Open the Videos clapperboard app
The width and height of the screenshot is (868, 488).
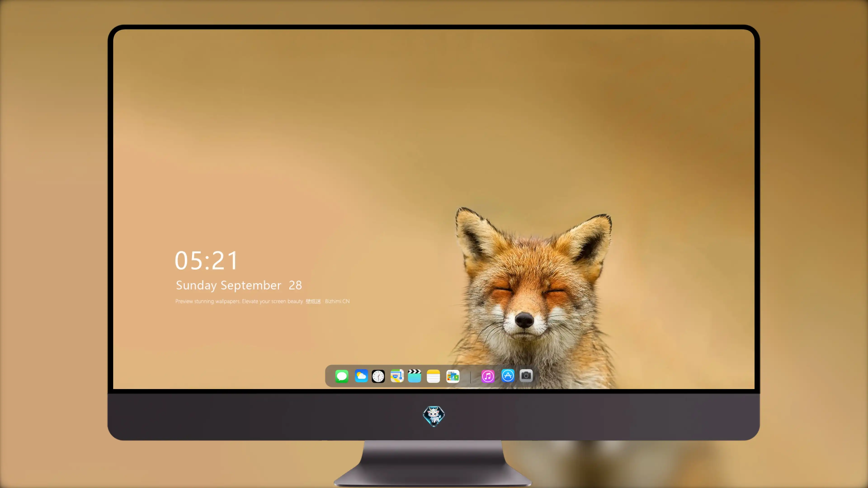click(415, 376)
